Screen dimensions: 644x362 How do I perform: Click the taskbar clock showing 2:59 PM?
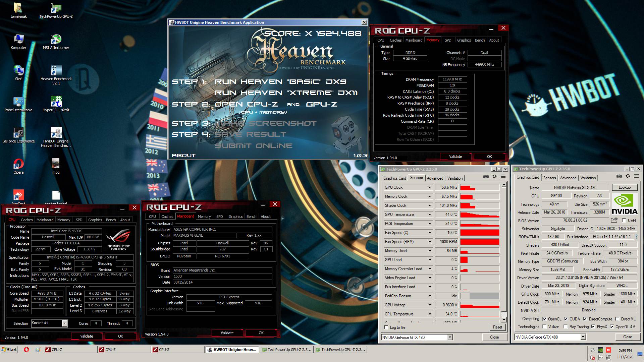coord(625,351)
